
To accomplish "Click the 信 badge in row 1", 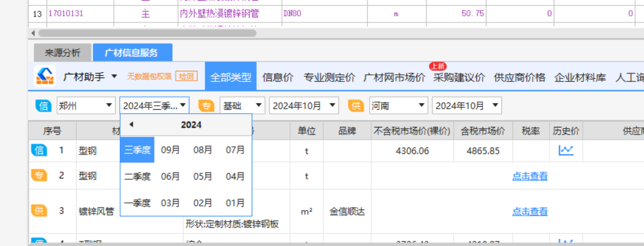I will (39, 150).
